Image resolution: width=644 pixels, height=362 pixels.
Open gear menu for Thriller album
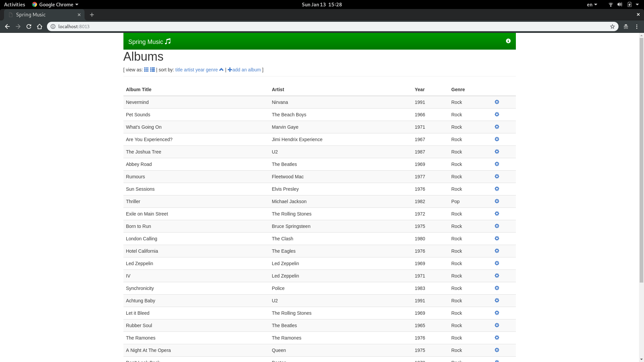497,201
